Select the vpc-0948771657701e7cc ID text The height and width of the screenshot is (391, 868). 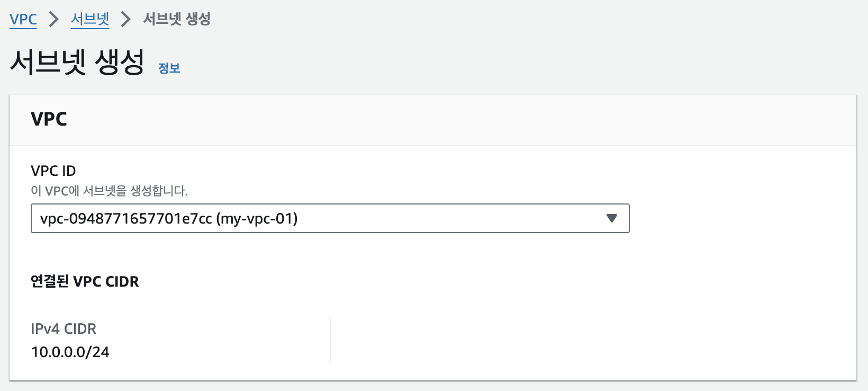point(126,218)
